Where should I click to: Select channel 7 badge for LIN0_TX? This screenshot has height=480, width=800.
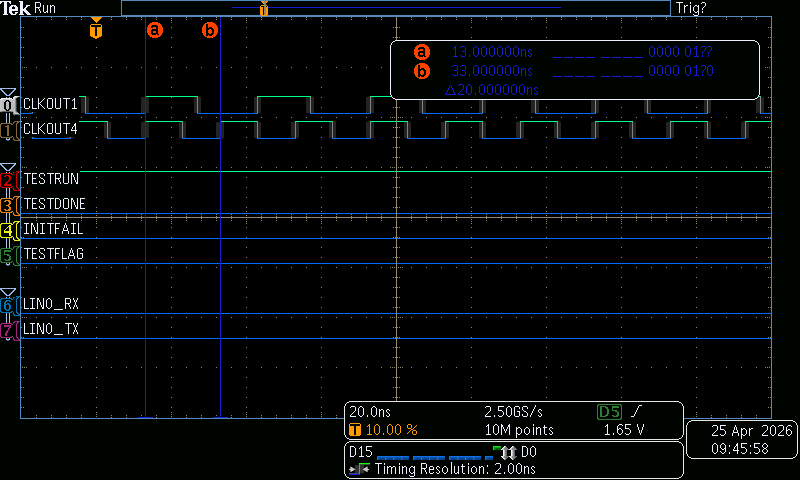[8, 330]
